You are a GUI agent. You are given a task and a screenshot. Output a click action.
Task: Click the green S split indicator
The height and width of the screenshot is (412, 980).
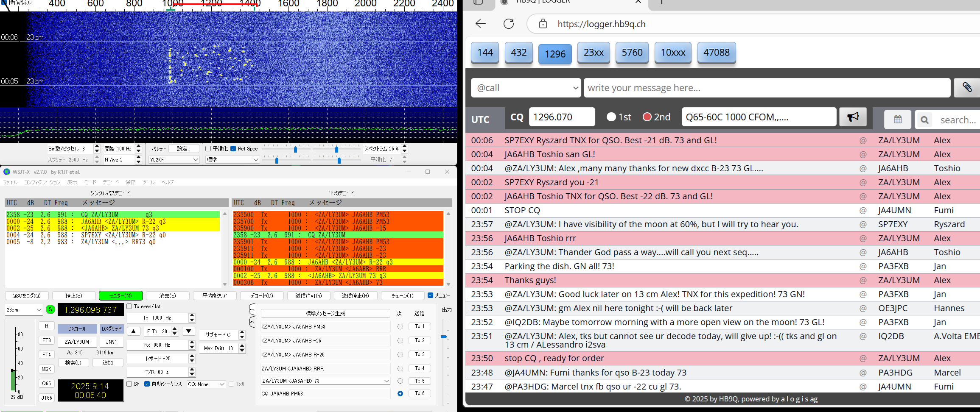[x=50, y=309]
